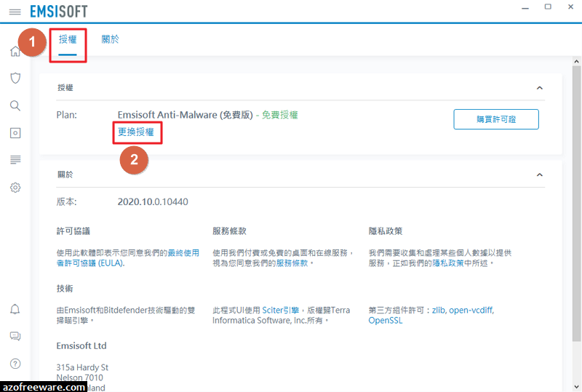Switch to the 授權 tab
Screen dimensions: 582x392
pyautogui.click(x=68, y=39)
